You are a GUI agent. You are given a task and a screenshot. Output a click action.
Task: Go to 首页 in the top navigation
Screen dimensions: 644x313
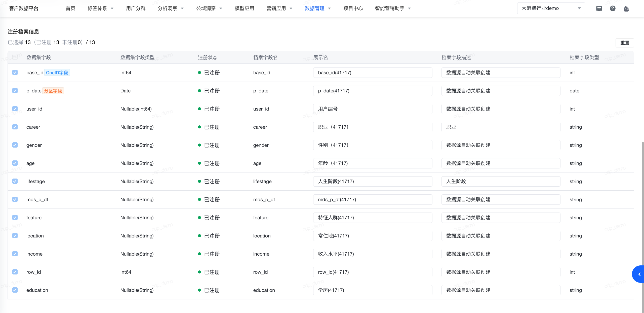(70, 9)
